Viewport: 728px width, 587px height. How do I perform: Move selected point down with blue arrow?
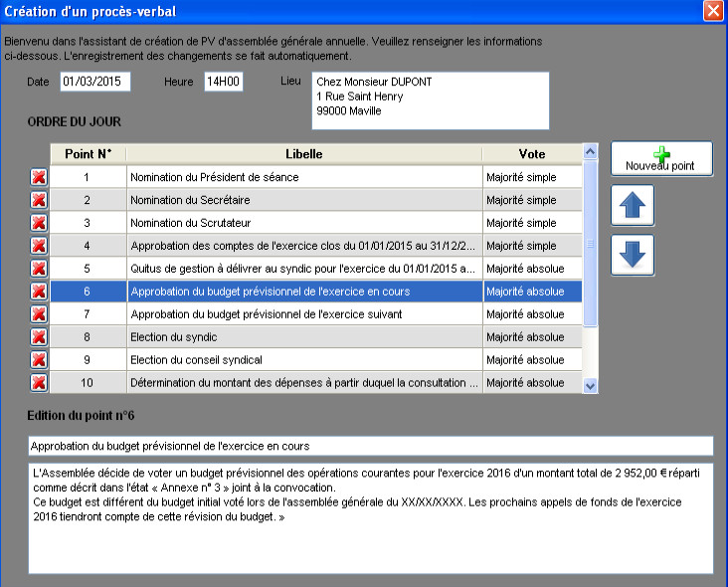click(x=633, y=255)
